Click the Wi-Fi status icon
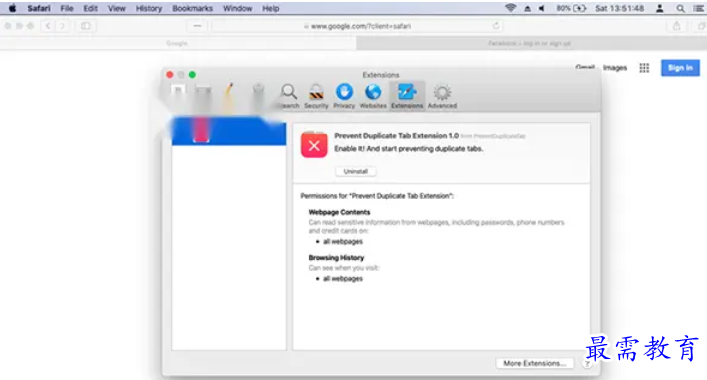This screenshot has height=380, width=707. 510,8
